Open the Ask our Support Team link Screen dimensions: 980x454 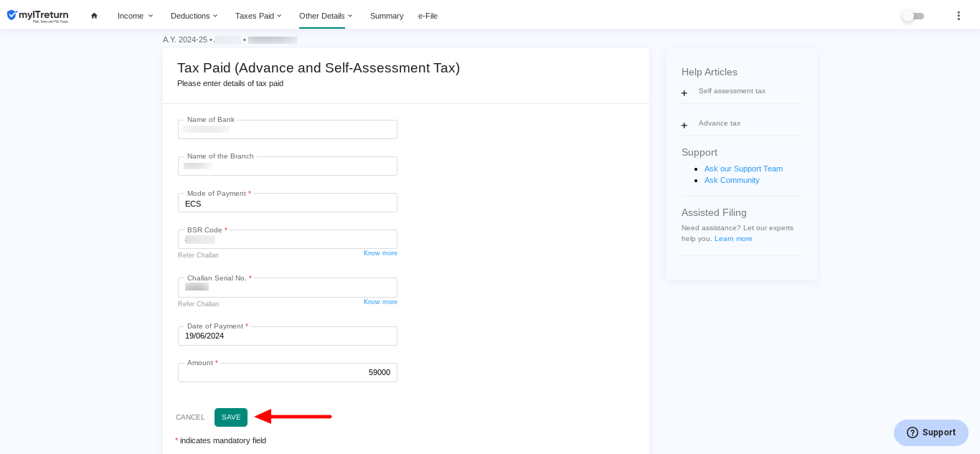pyautogui.click(x=743, y=169)
